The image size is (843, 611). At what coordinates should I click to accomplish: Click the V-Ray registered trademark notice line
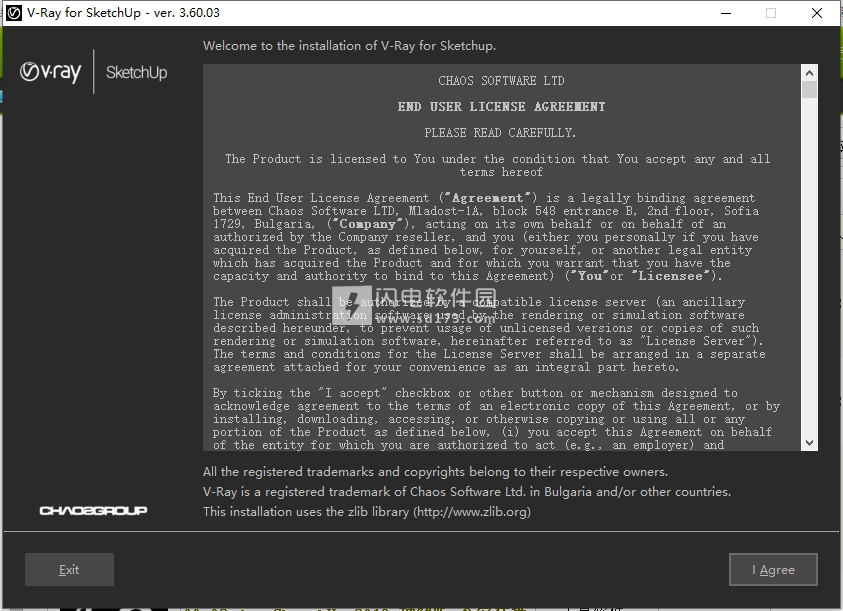click(x=467, y=492)
